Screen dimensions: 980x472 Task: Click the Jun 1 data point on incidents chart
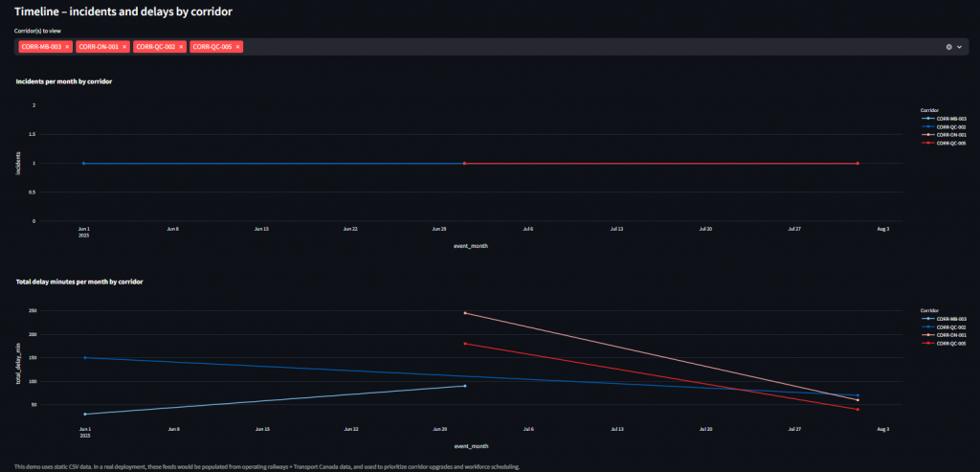tap(84, 164)
